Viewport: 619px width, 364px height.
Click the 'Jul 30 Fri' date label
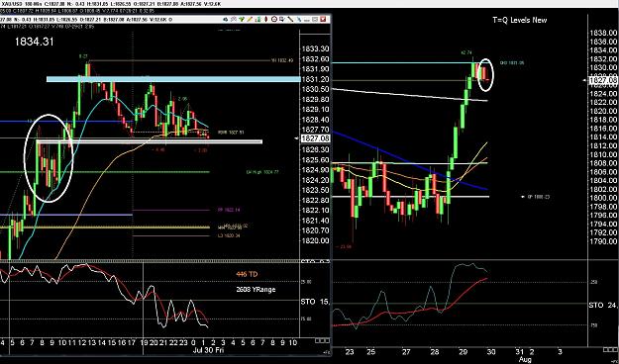pos(208,350)
